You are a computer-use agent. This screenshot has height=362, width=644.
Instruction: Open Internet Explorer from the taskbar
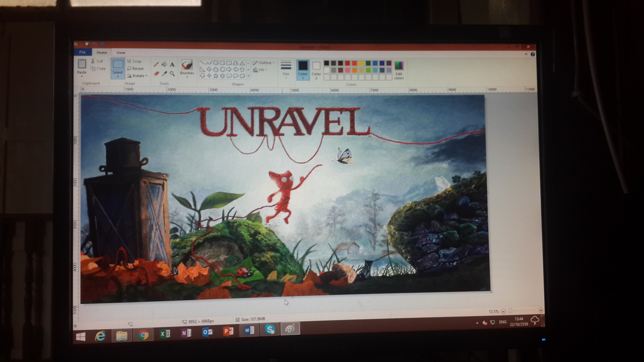(x=100, y=336)
